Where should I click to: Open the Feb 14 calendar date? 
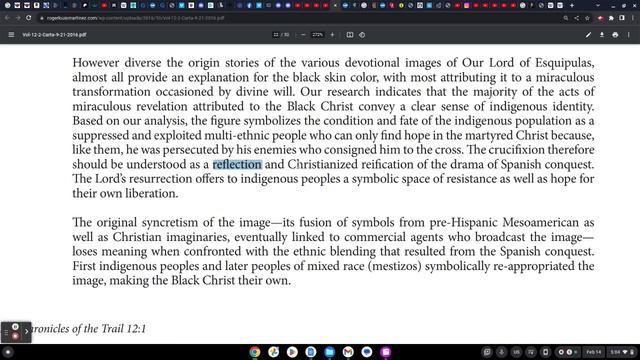point(593,352)
